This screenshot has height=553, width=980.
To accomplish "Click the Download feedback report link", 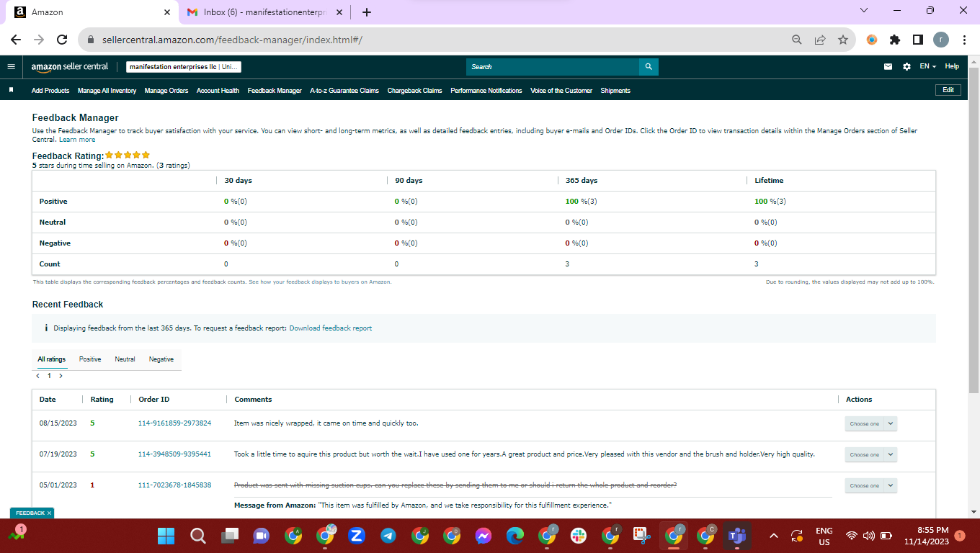I will pyautogui.click(x=331, y=328).
